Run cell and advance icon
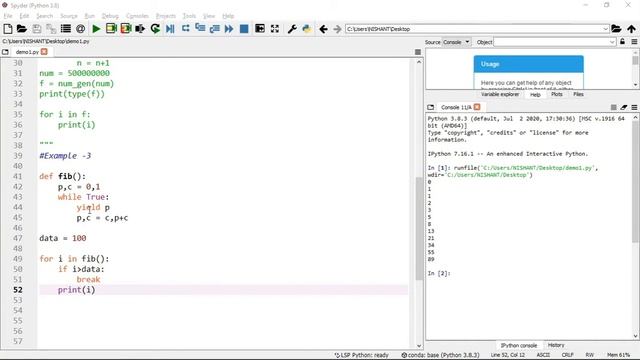The width and height of the screenshot is (640, 360). [126, 29]
